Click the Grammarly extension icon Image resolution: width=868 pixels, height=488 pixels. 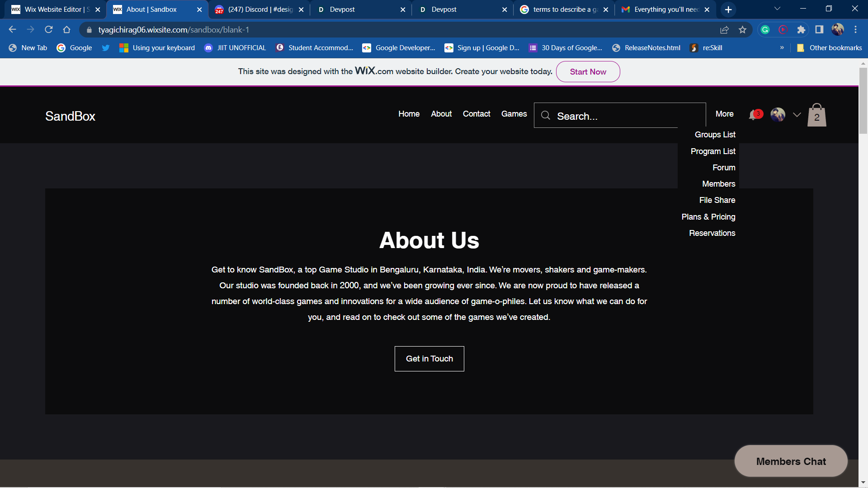(x=765, y=30)
